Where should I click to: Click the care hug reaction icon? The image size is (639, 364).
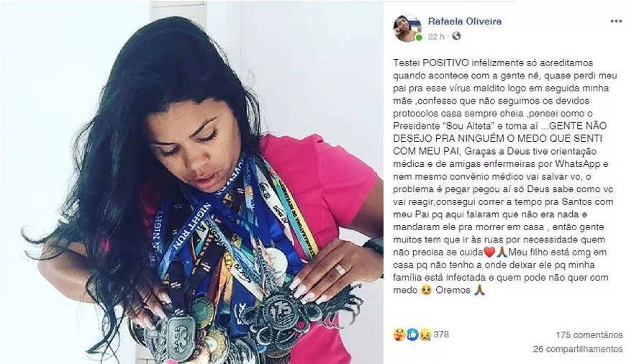(x=399, y=335)
